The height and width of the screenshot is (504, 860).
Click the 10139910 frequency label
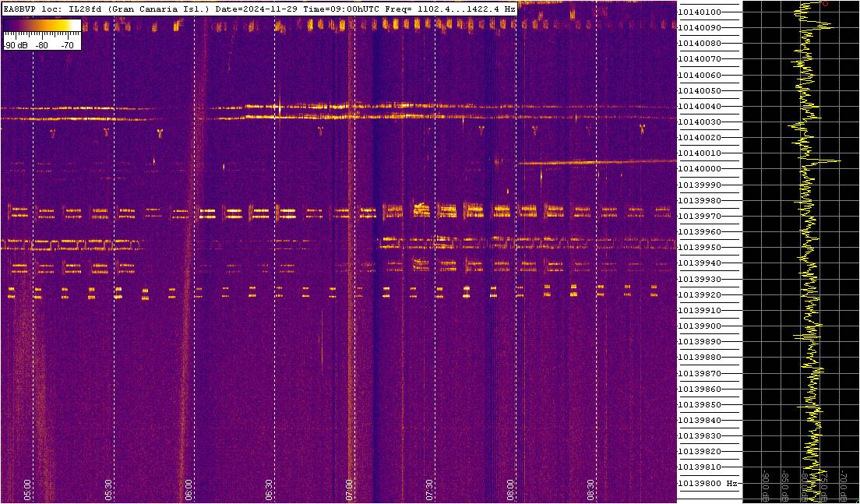point(700,310)
